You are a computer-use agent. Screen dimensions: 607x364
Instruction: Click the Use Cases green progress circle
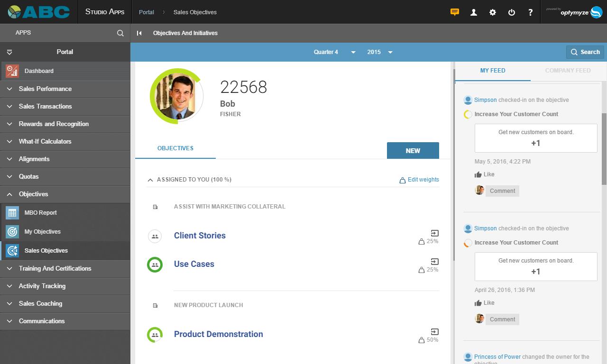point(155,264)
